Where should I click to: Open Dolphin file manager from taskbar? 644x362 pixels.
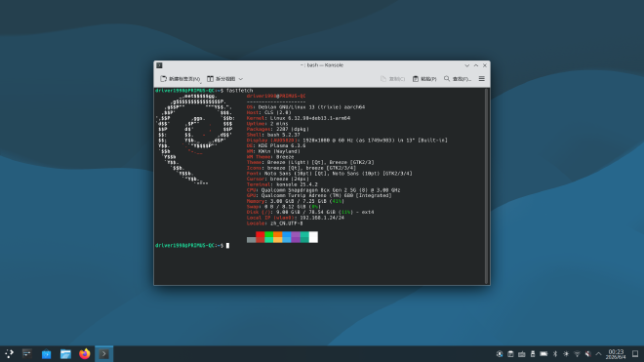coord(65,354)
